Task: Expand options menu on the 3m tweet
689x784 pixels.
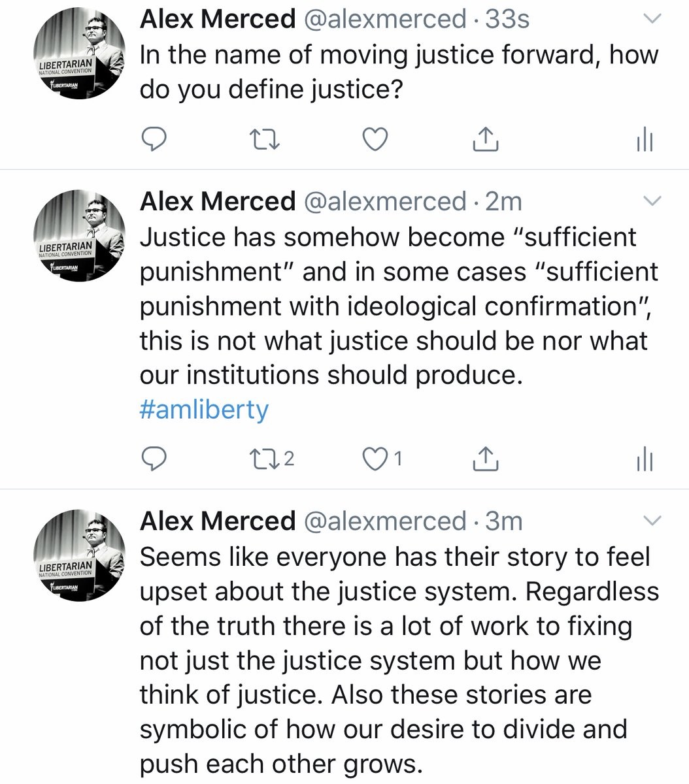Action: 653,520
